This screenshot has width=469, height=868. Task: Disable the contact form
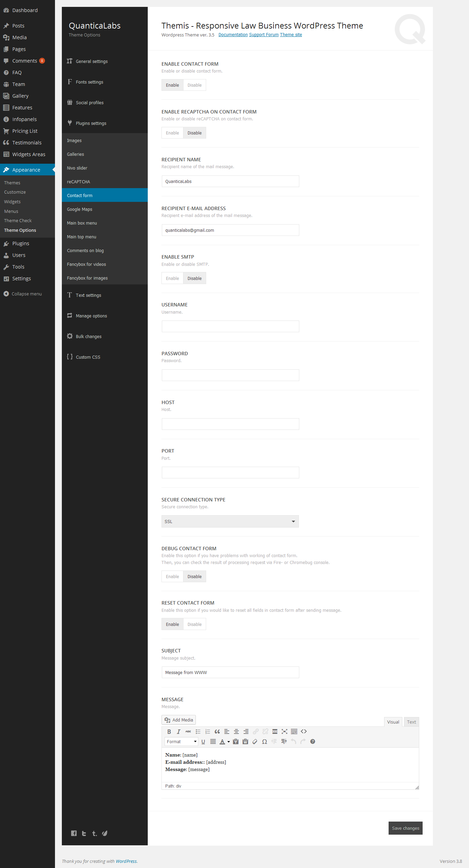(194, 85)
